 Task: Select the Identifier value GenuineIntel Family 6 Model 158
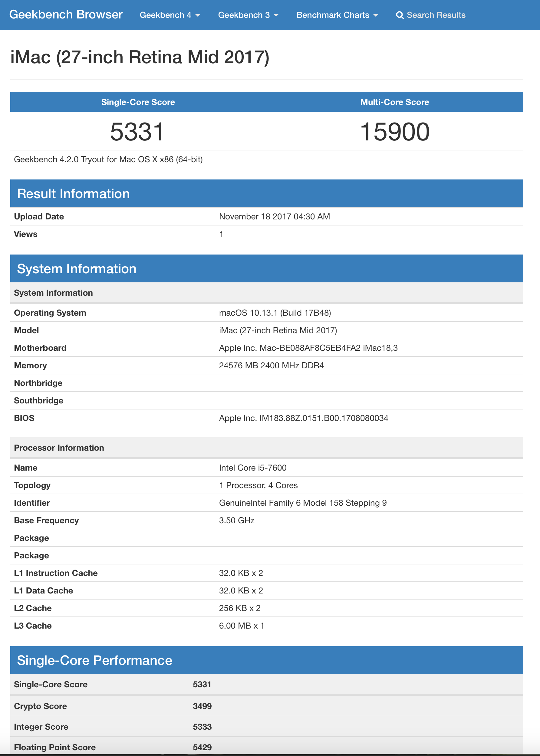click(x=303, y=503)
